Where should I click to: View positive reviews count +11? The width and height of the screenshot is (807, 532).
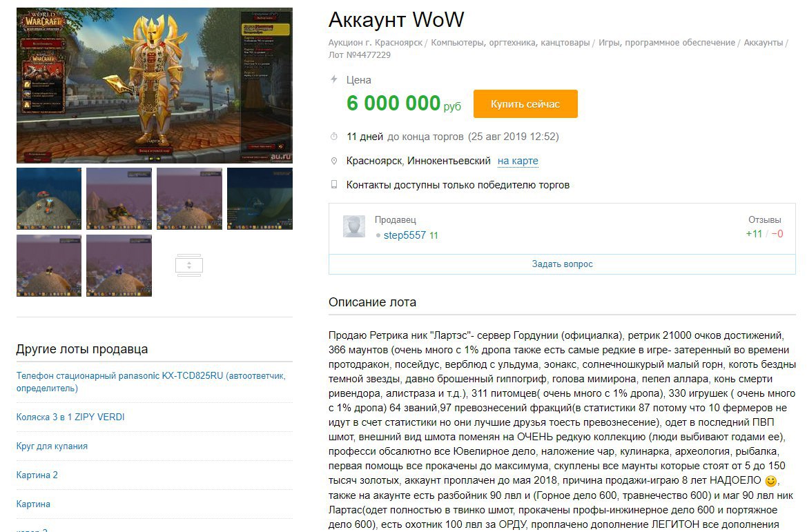coord(754,234)
